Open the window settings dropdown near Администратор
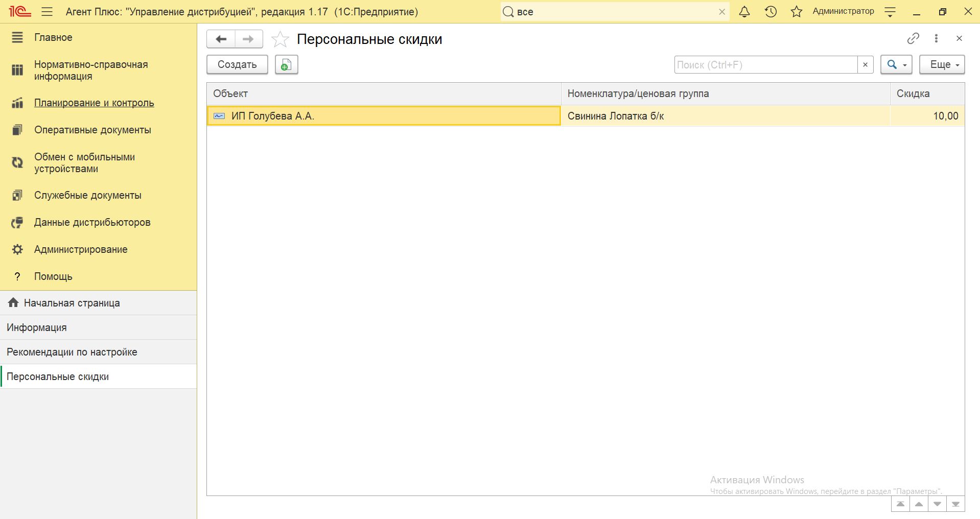Screen dimensions: 980x519 coord(890,12)
